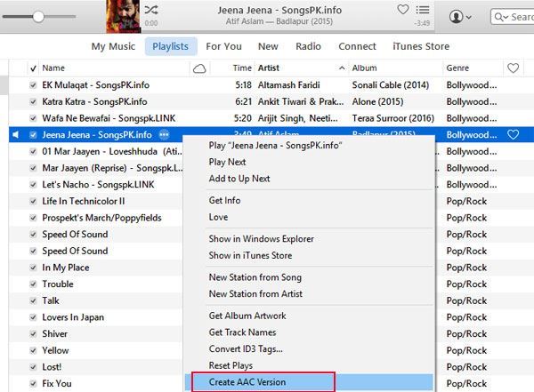534x392 pixels.
Task: Choose New Station from Song
Action: point(309,277)
